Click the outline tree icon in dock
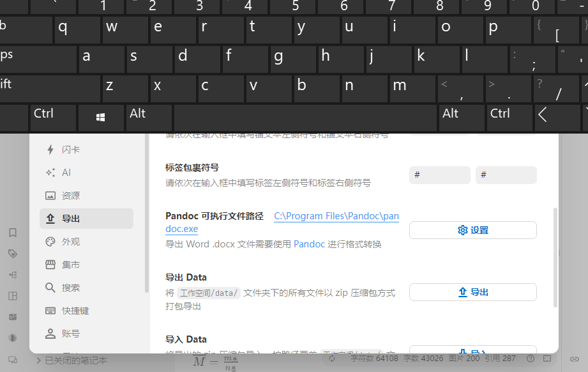This screenshot has height=372, width=588. coord(13,275)
